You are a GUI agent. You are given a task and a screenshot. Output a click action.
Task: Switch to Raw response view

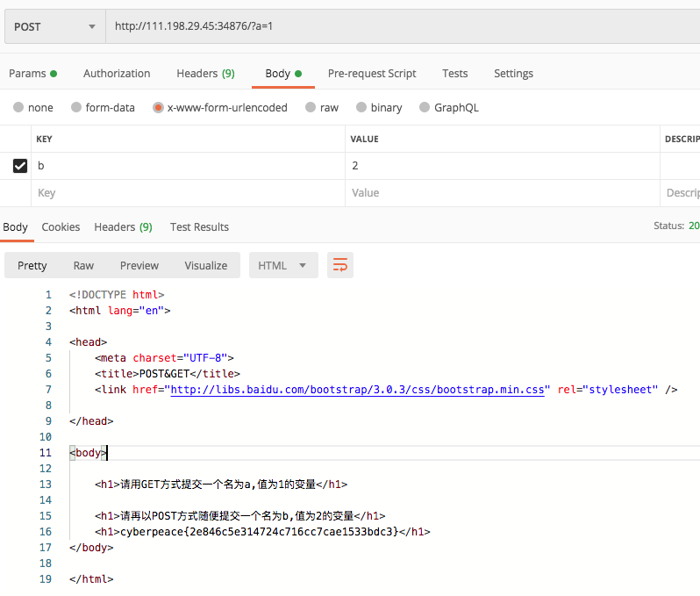pyautogui.click(x=83, y=265)
